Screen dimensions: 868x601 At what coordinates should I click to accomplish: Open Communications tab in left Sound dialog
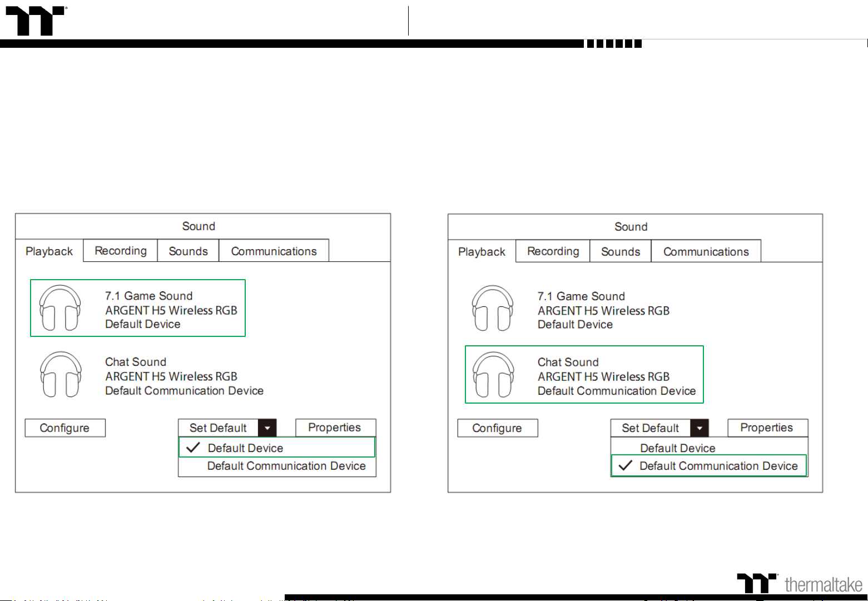pyautogui.click(x=274, y=251)
